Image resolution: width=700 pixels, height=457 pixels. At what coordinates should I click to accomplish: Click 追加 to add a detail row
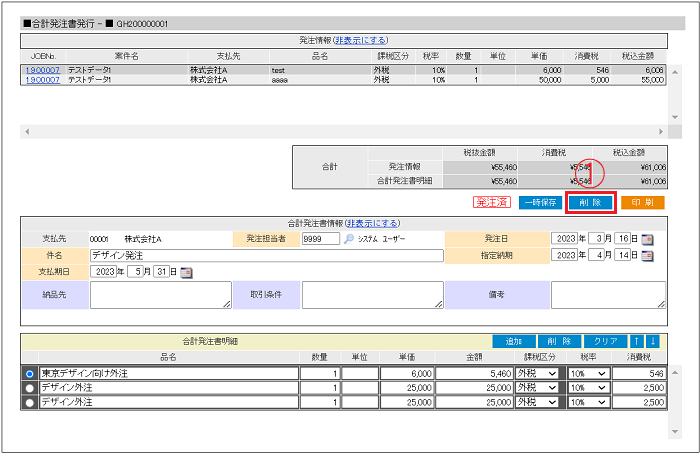point(514,342)
